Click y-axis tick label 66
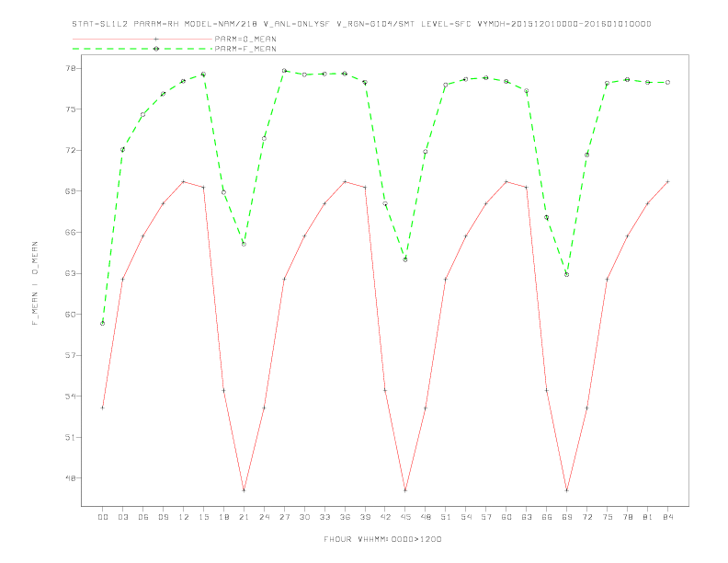 click(x=70, y=232)
